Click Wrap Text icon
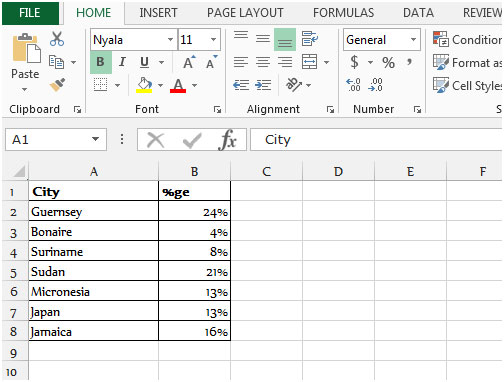Screen dimensions: 504x382 click(310, 39)
